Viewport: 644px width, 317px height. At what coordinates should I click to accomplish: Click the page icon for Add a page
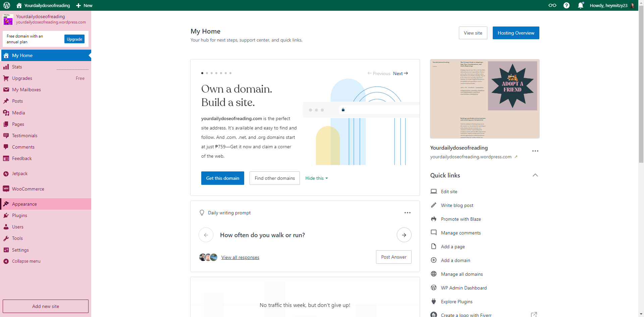(x=434, y=247)
